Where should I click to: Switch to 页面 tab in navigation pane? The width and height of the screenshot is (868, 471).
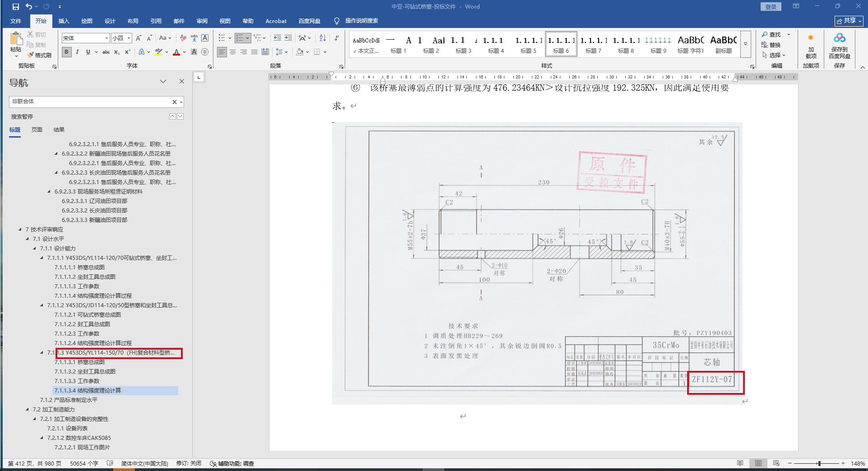[37, 130]
